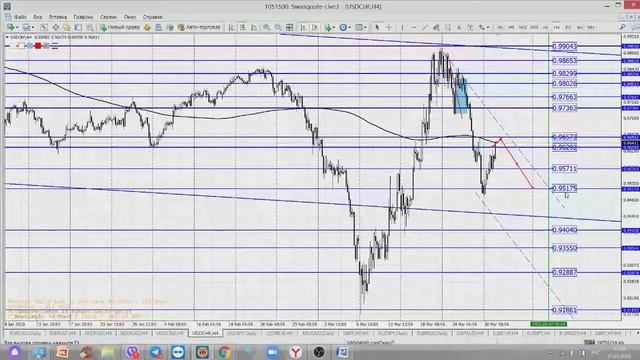This screenshot has width=640, height=360.
Task: Open the Data Window icon
Action: coord(55,27)
